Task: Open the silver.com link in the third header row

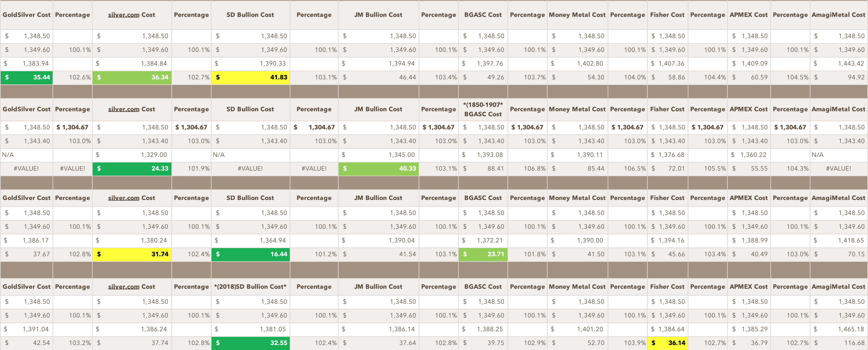Action: pos(124,198)
